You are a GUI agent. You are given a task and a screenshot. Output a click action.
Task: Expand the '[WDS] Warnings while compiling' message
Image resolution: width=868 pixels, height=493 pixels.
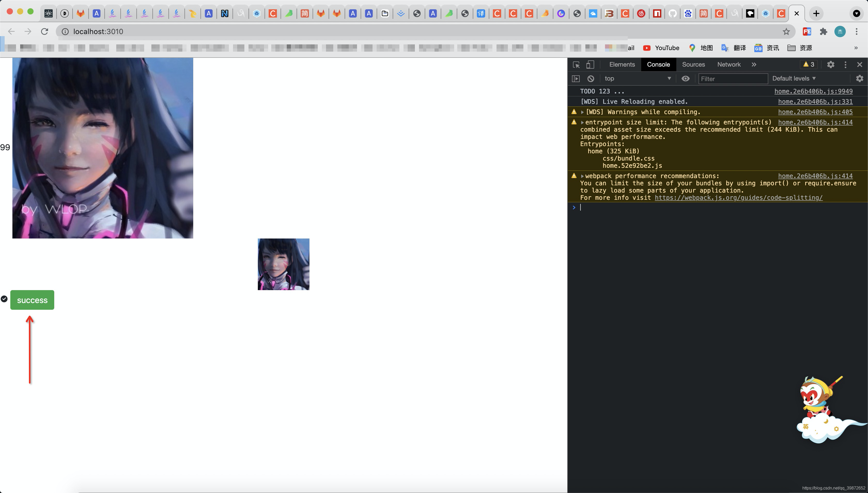(582, 112)
